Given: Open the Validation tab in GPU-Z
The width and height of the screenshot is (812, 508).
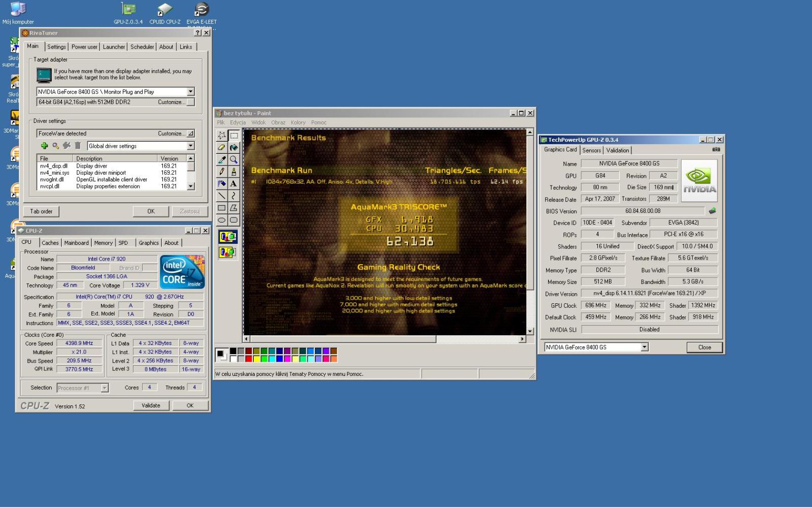Looking at the screenshot, I should (618, 150).
